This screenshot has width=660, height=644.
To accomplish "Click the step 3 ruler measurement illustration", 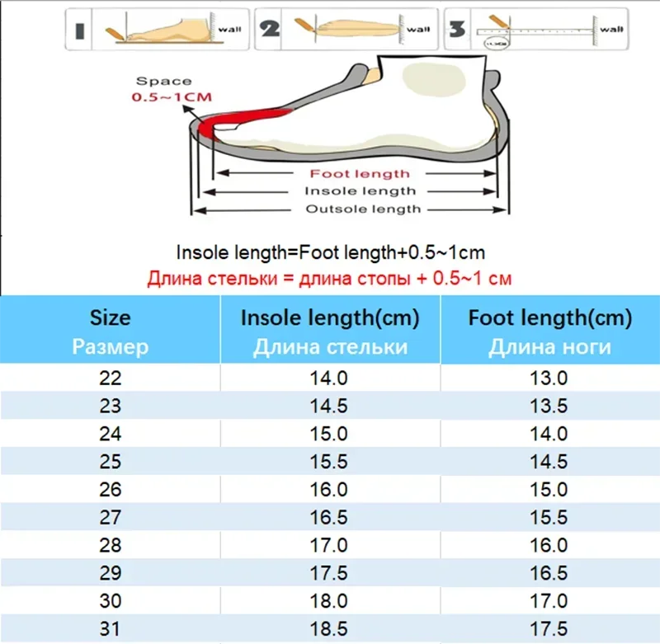I will pyautogui.click(x=536, y=29).
